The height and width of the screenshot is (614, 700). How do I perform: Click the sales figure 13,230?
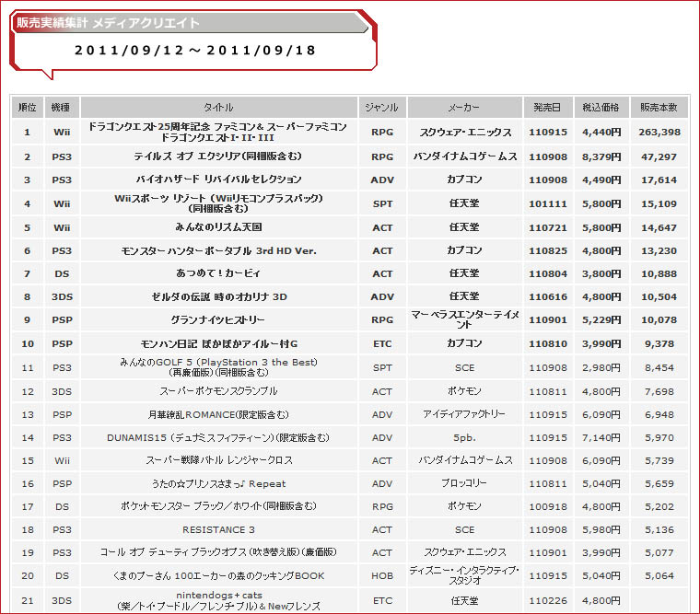(x=659, y=250)
